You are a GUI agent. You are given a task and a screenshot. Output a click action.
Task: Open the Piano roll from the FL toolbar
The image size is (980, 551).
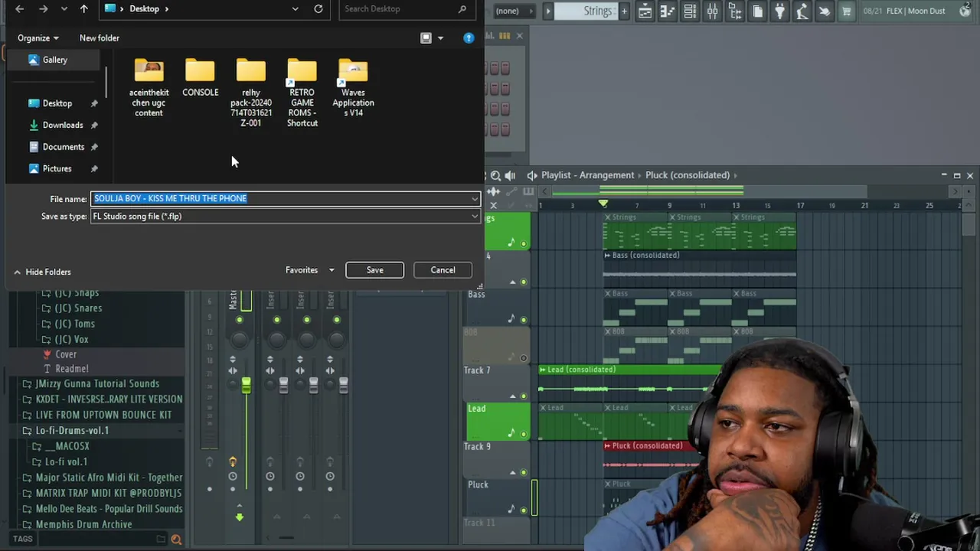pos(668,11)
